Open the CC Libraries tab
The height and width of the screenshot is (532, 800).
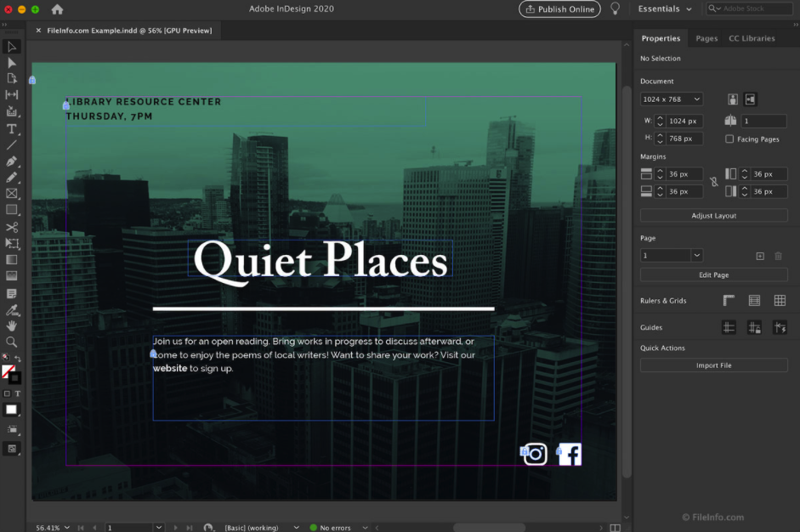click(x=752, y=38)
